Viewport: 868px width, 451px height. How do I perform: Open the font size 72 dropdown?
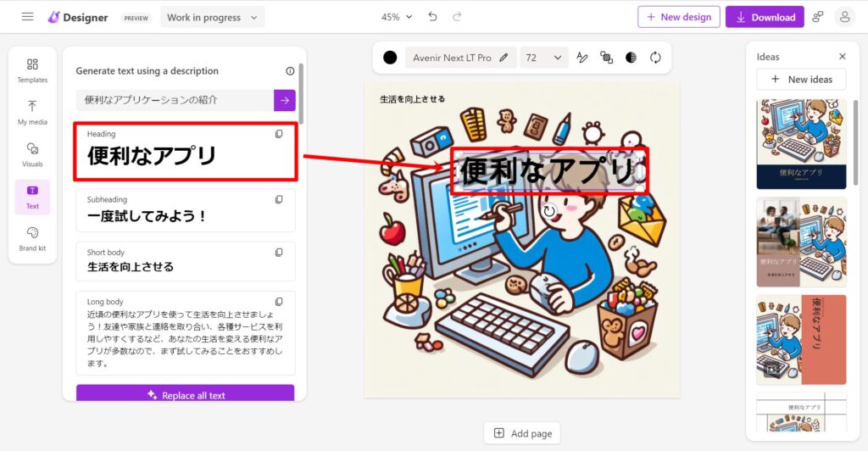pyautogui.click(x=543, y=58)
